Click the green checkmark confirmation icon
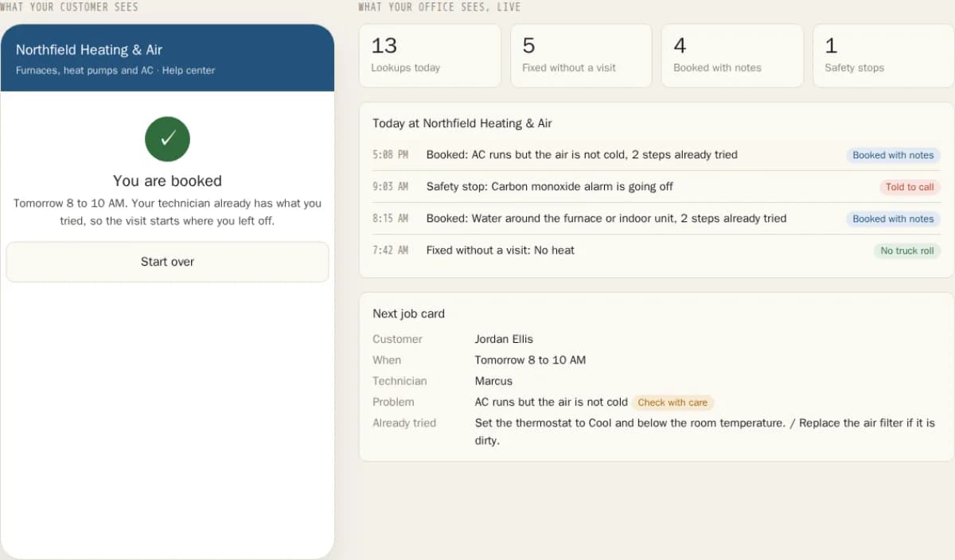The image size is (955, 560). coord(167,139)
